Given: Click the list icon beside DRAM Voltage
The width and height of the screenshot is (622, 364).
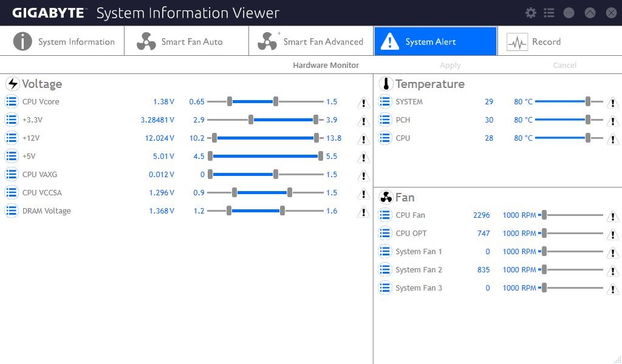Looking at the screenshot, I should click(12, 211).
